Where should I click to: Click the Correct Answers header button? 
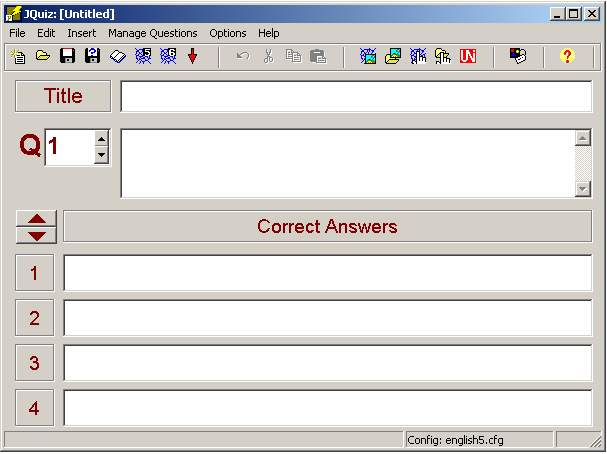[x=328, y=226]
